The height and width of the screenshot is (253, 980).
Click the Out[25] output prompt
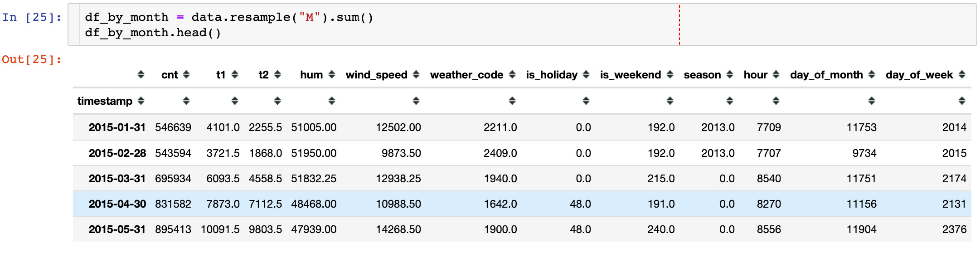click(x=31, y=59)
